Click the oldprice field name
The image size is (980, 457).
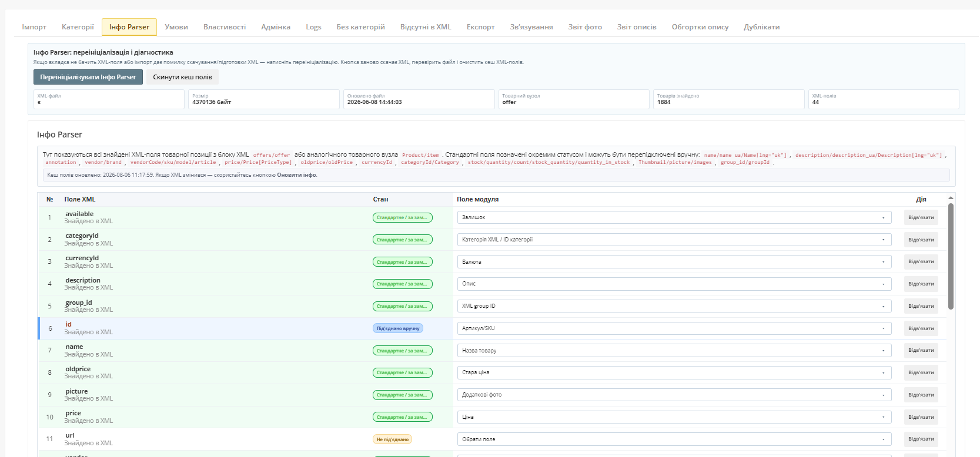pos(78,369)
